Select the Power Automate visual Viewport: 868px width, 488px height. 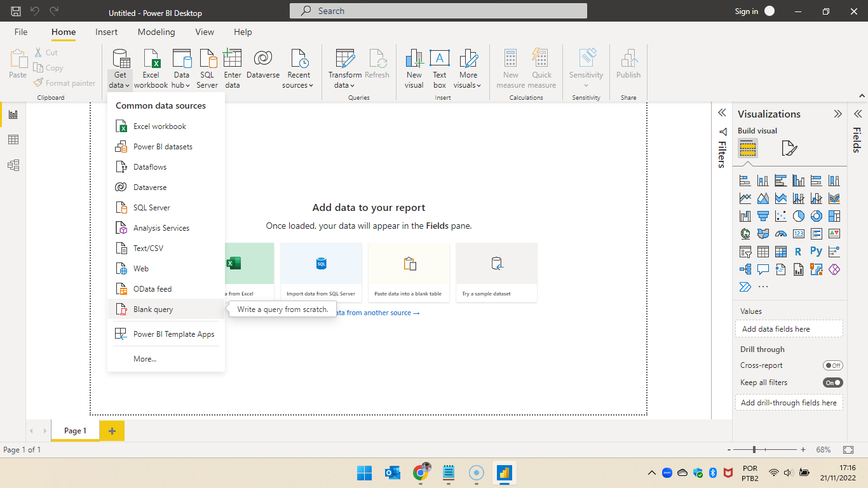(x=745, y=287)
